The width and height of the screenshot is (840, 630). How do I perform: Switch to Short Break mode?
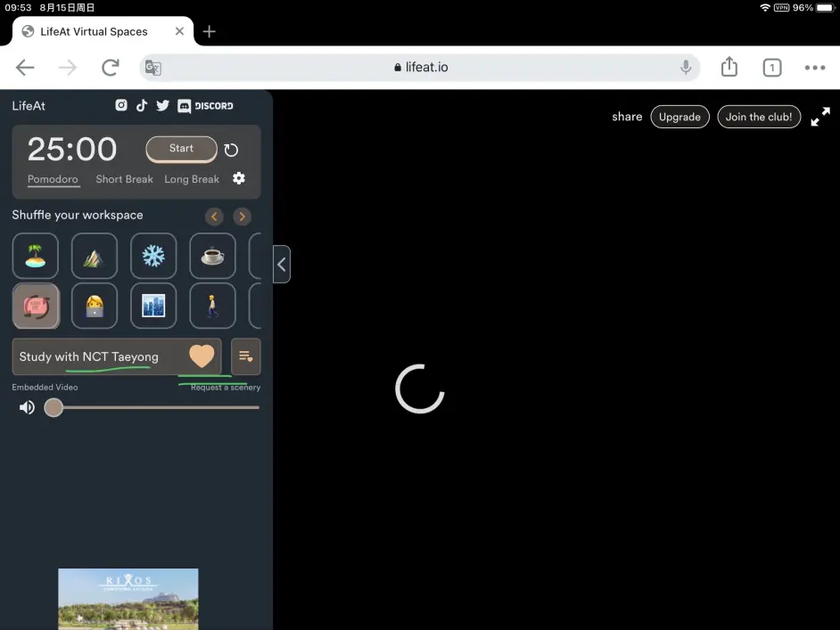pyautogui.click(x=124, y=179)
